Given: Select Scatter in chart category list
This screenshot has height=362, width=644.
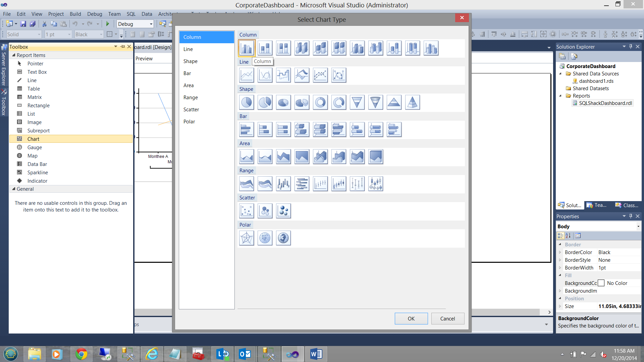Looking at the screenshot, I should click(191, 110).
